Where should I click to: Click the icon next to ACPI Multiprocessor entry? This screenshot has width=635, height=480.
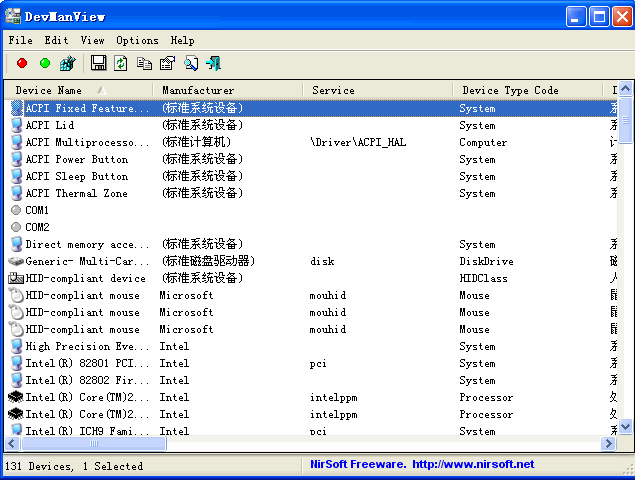coord(16,142)
